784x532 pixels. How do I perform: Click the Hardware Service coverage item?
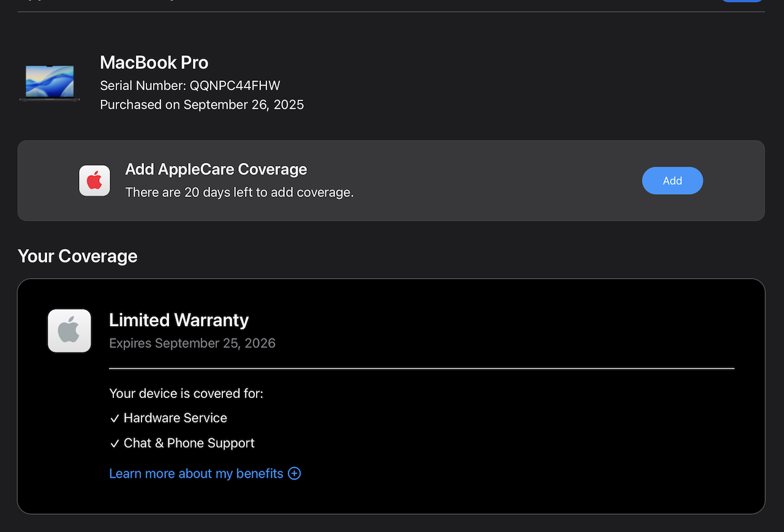(x=175, y=418)
